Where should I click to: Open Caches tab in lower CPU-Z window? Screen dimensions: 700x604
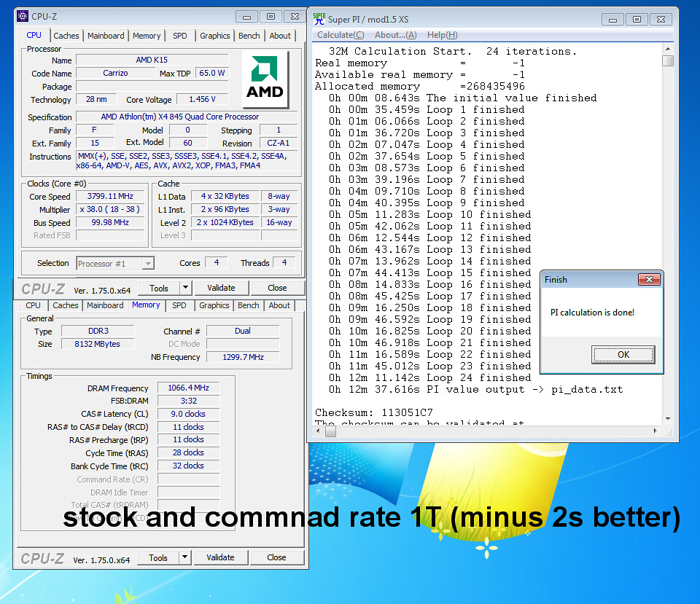[65, 305]
